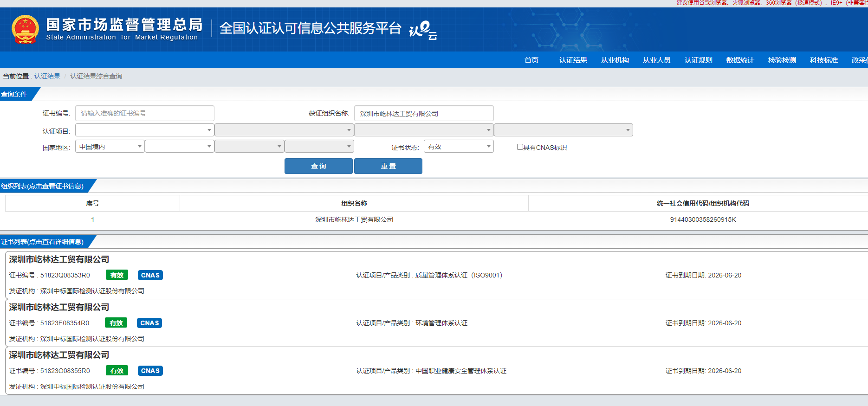Go to 数据统计 in navigation bar
Viewport: 868px width, 406px height.
coord(740,60)
